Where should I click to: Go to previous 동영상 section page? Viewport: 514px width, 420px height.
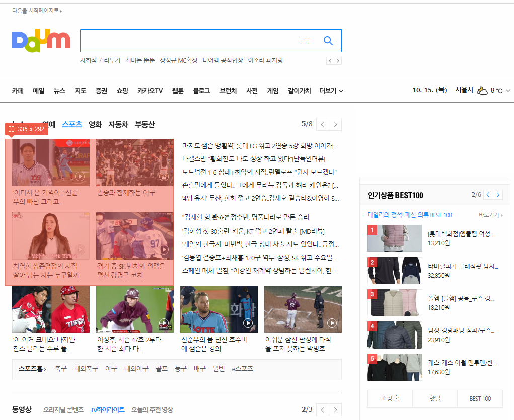click(x=323, y=410)
